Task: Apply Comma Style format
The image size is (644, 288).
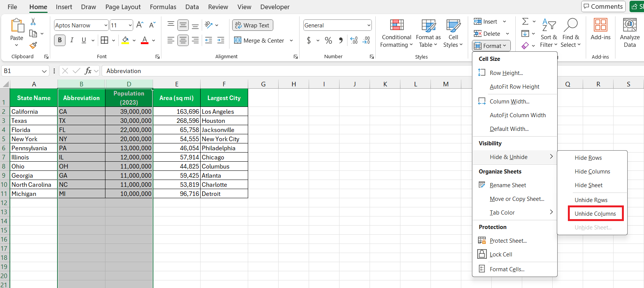Action: tap(341, 40)
